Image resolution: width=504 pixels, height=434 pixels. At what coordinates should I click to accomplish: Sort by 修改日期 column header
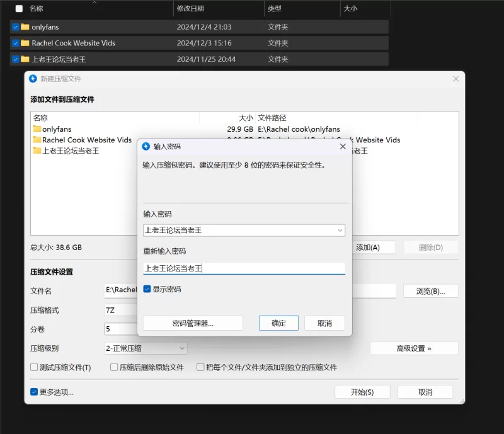(190, 9)
